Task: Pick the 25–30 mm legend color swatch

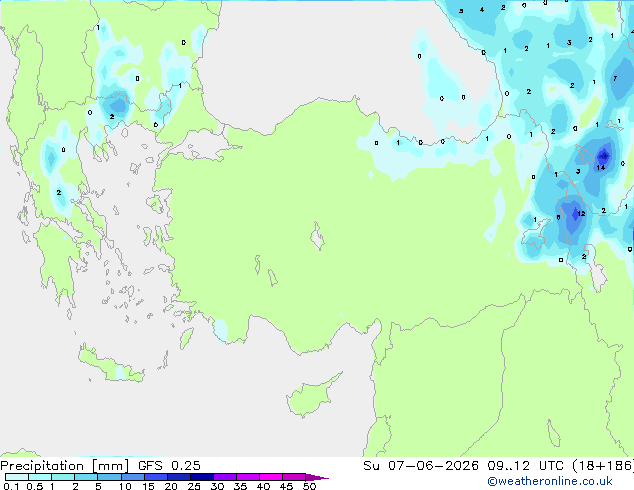Action: (201, 477)
